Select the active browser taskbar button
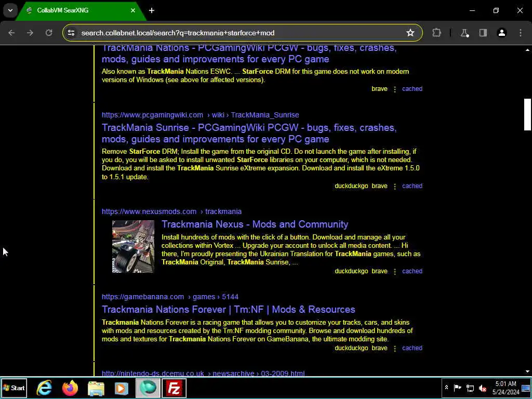Screen dimensions: 532x399 point(148,388)
